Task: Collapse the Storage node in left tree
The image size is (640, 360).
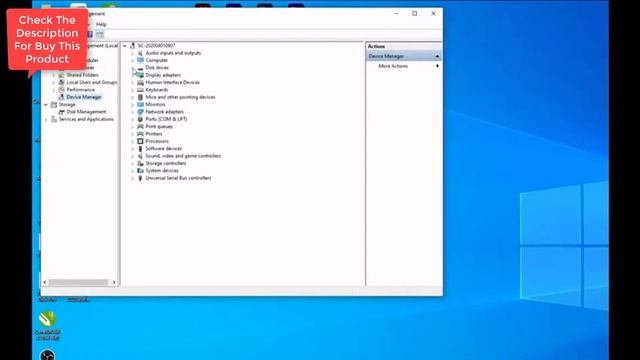Action: pos(46,104)
